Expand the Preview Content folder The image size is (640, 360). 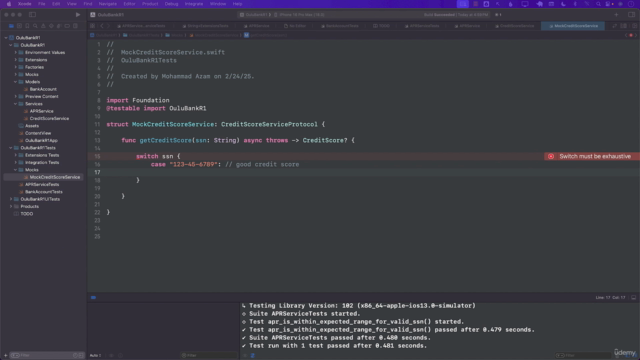[16, 96]
